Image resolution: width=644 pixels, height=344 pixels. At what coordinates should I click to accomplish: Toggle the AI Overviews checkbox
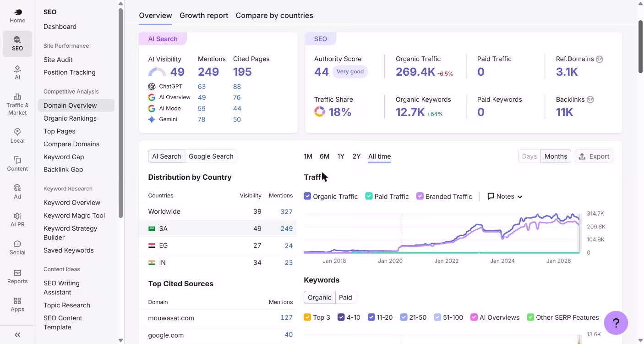tap(474, 317)
